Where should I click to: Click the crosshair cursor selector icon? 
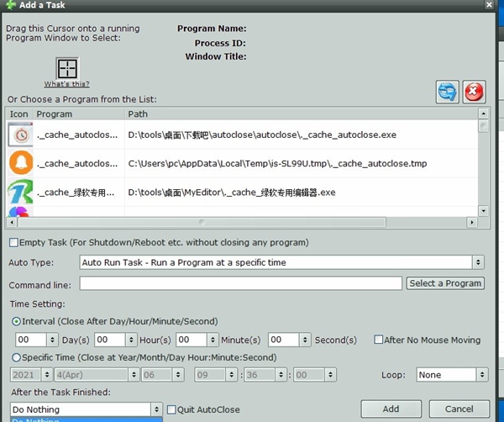coord(67,68)
